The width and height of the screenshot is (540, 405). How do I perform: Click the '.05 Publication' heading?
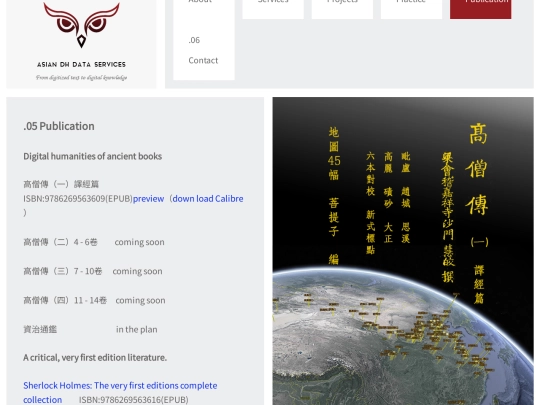59,126
